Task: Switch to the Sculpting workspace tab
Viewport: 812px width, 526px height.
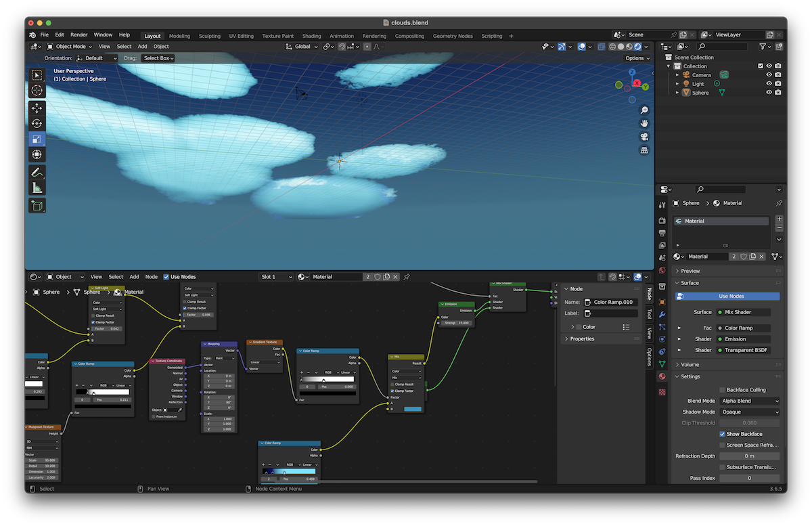Action: click(209, 36)
